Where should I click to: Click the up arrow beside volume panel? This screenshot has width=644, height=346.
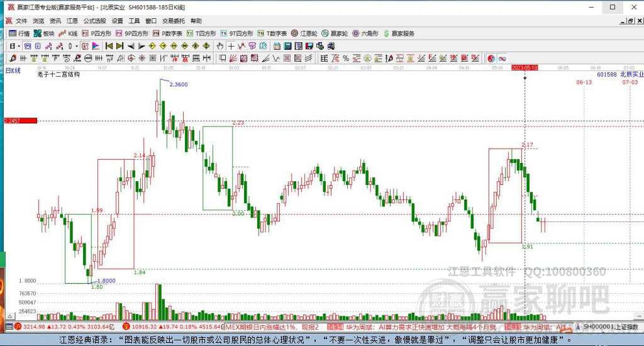10,316
